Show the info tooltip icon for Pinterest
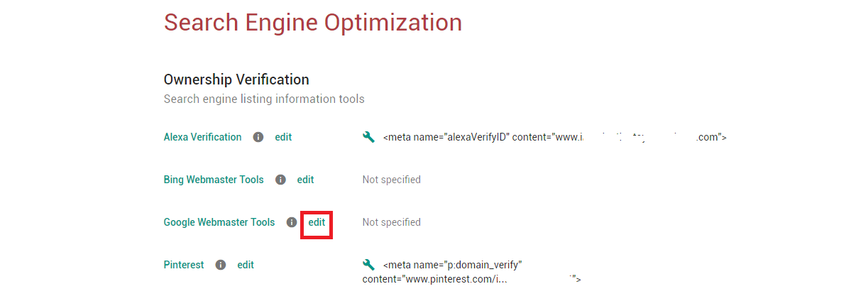This screenshot has width=868, height=306. coord(221,265)
